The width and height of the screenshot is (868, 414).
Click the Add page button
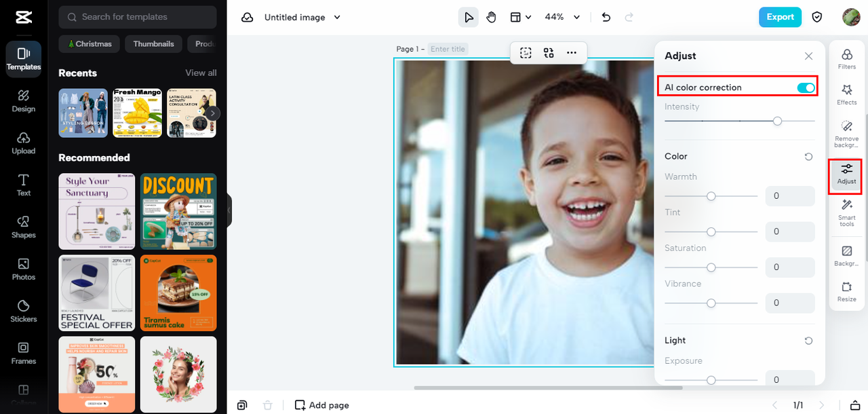[x=322, y=405]
